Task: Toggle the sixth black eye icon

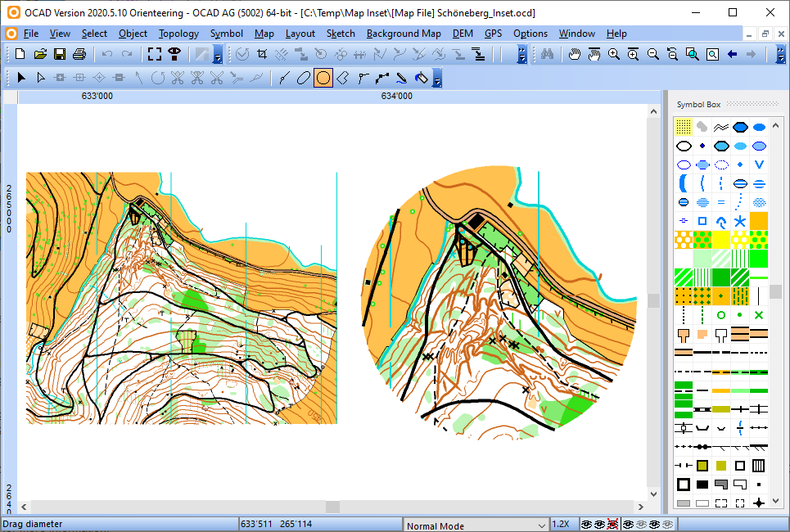Action: point(654,525)
